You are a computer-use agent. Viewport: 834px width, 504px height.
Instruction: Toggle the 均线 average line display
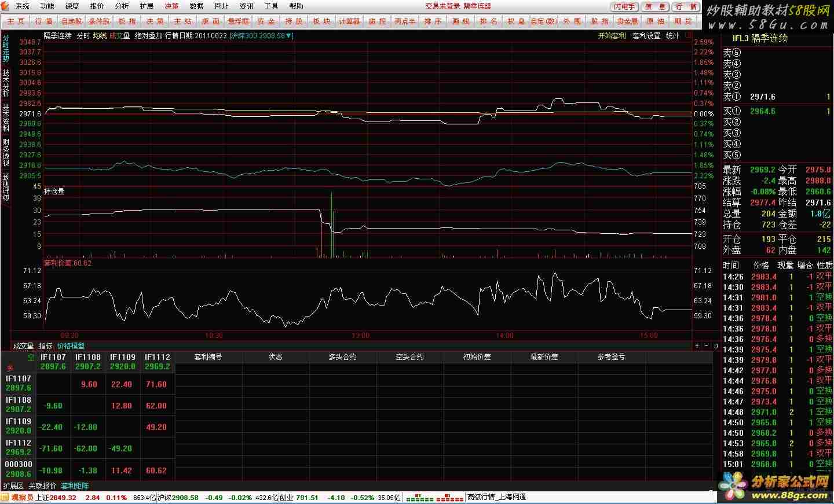[100, 36]
